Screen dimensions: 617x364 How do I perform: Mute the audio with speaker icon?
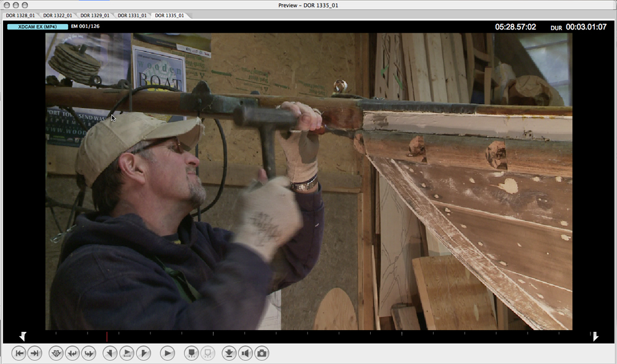[246, 353]
